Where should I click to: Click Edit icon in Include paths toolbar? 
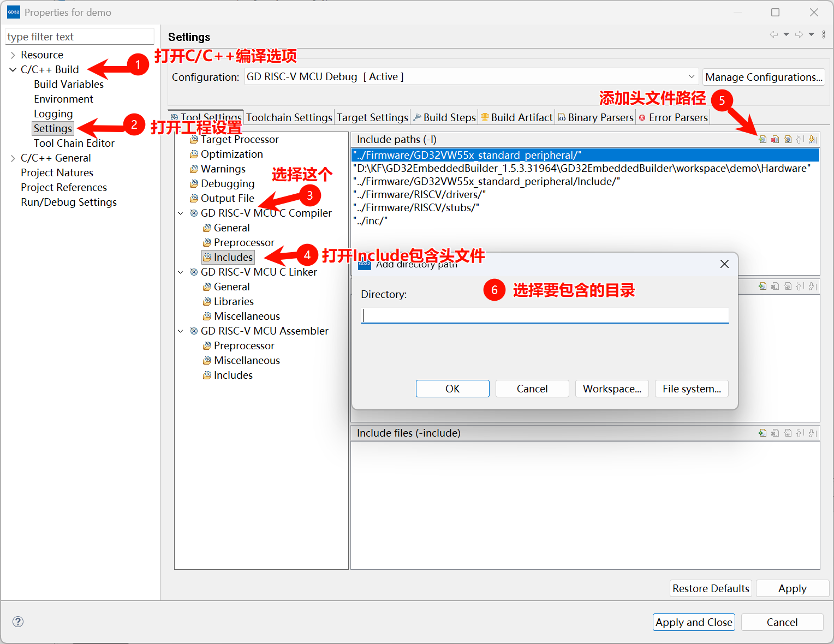[788, 140]
